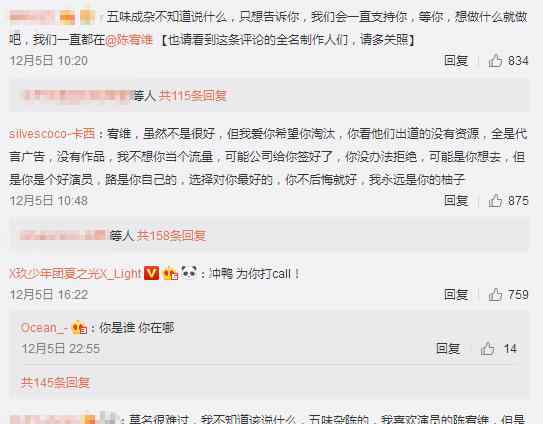This screenshot has height=424, width=543.
Task: Click the membership badge next to Ocean_-
Action: [79, 328]
